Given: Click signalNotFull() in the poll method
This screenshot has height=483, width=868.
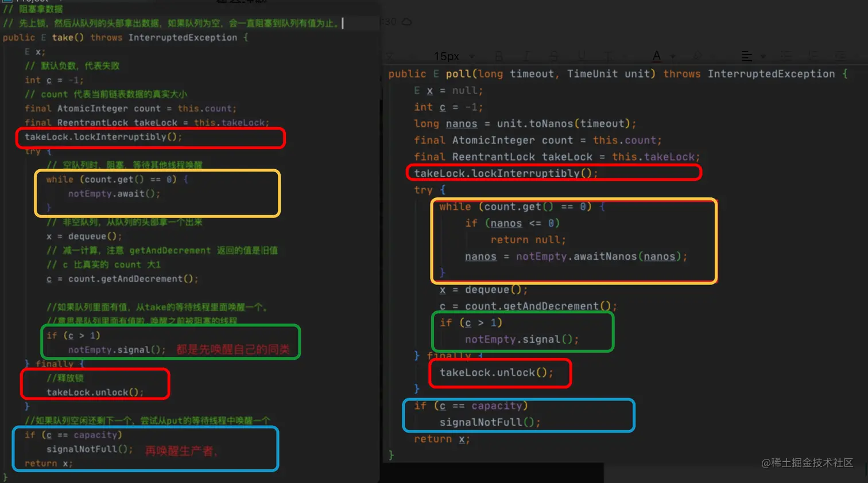Looking at the screenshot, I should [x=490, y=422].
